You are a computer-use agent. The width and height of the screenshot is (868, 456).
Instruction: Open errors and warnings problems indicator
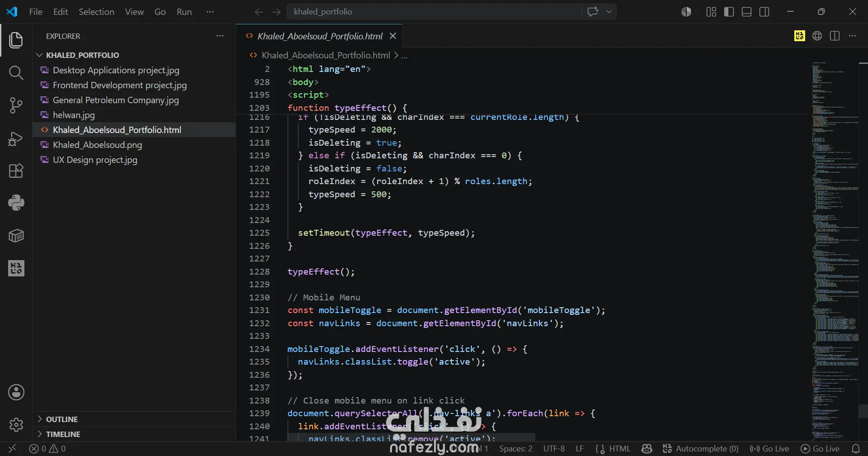point(47,449)
